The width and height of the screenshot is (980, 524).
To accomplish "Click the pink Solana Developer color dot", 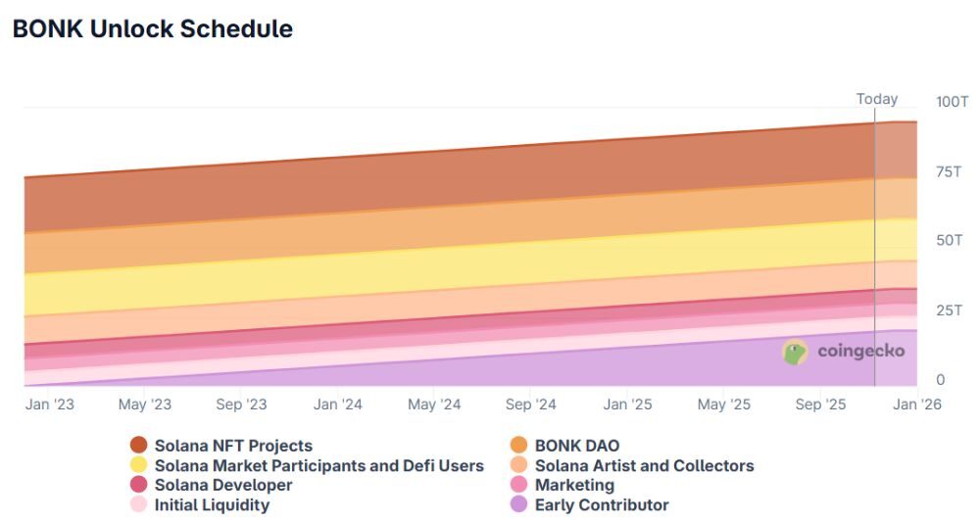I will click(139, 485).
